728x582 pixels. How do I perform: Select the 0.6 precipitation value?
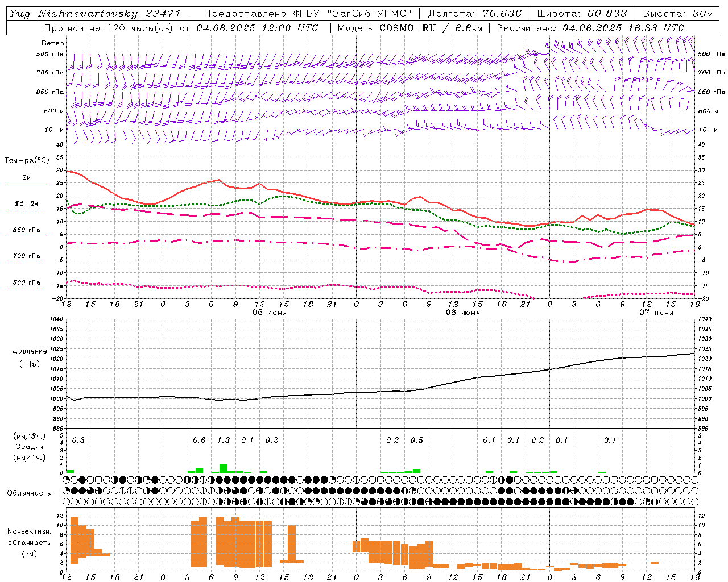199,440
